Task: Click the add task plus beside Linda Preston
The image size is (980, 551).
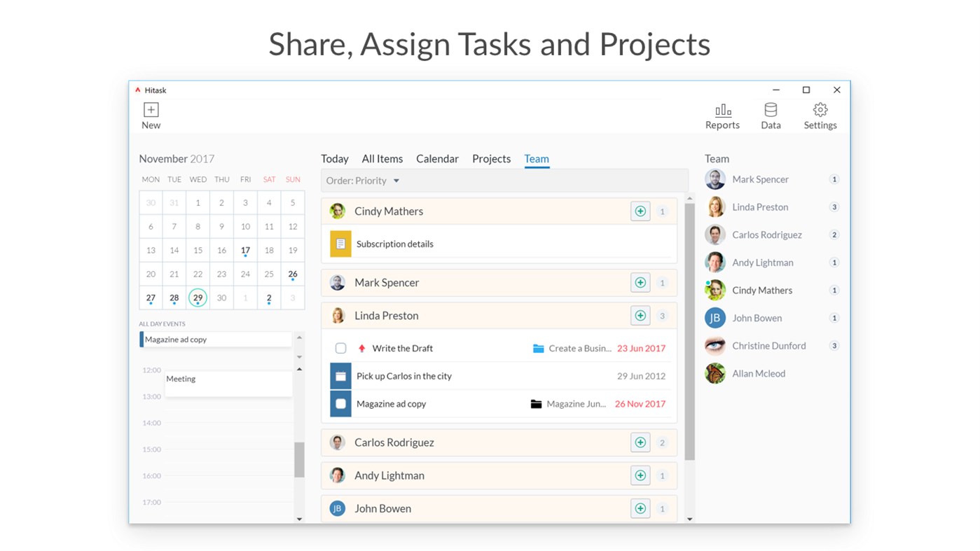Action: [640, 315]
